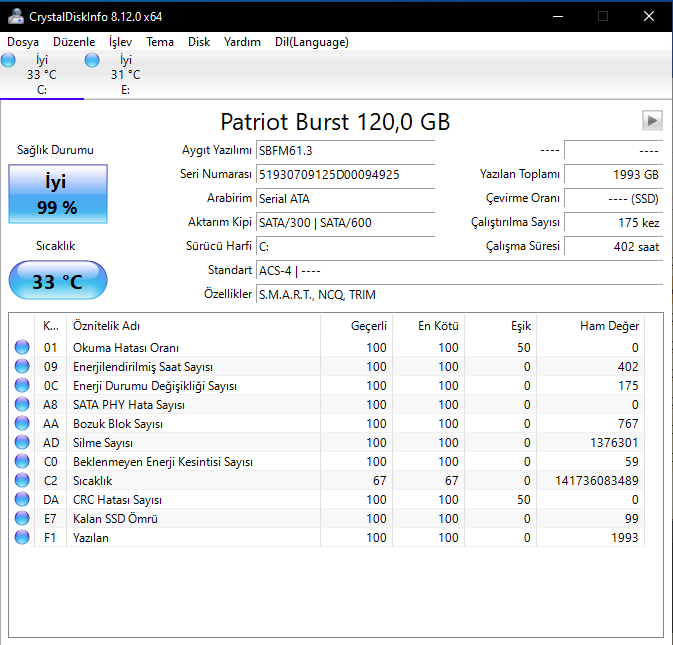Open the İşlev menu
The image size is (673, 645).
[x=120, y=42]
